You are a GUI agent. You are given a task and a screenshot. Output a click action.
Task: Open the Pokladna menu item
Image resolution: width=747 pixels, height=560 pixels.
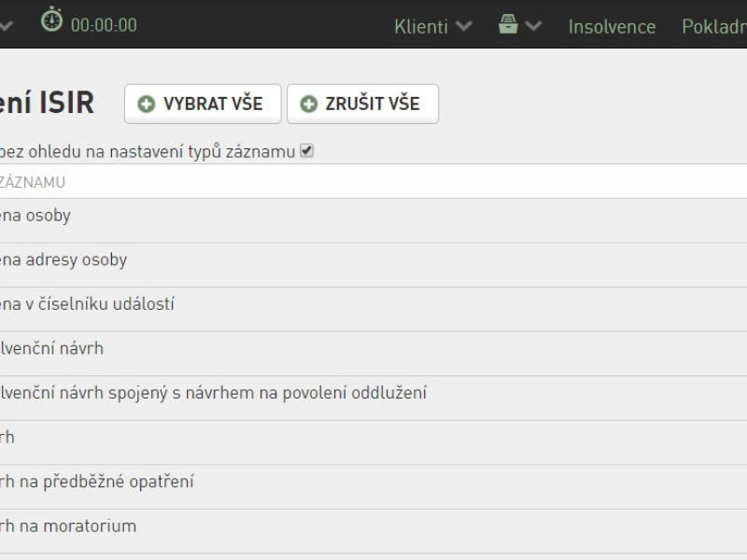tap(714, 27)
